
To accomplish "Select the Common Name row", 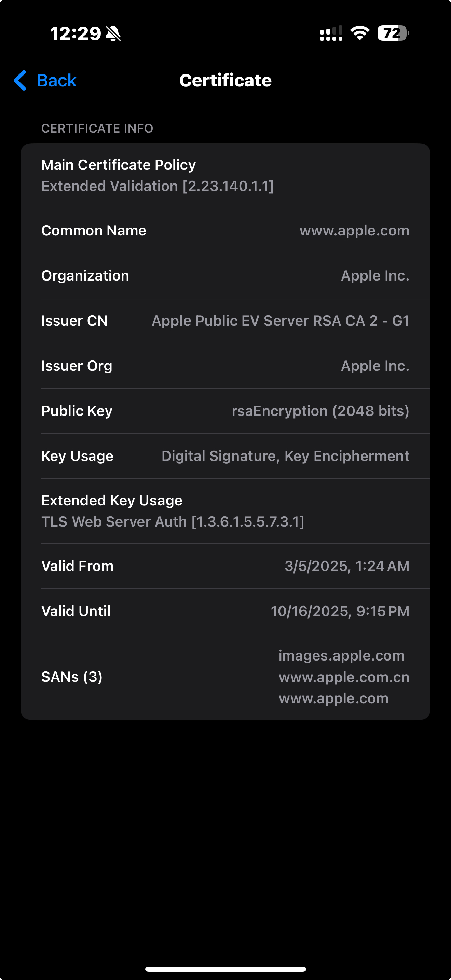I will point(225,231).
